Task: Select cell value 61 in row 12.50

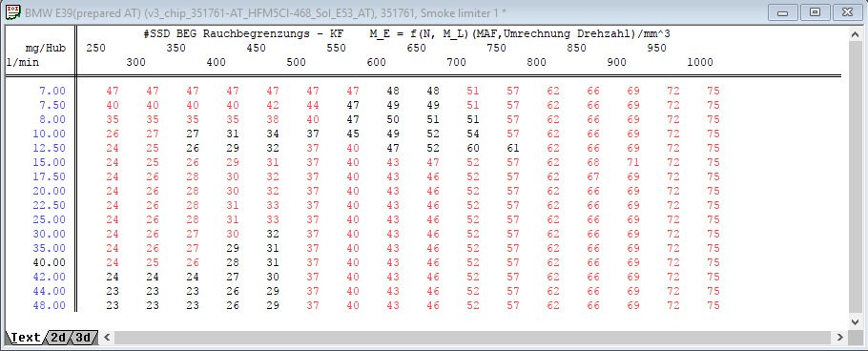Action: 513,149
